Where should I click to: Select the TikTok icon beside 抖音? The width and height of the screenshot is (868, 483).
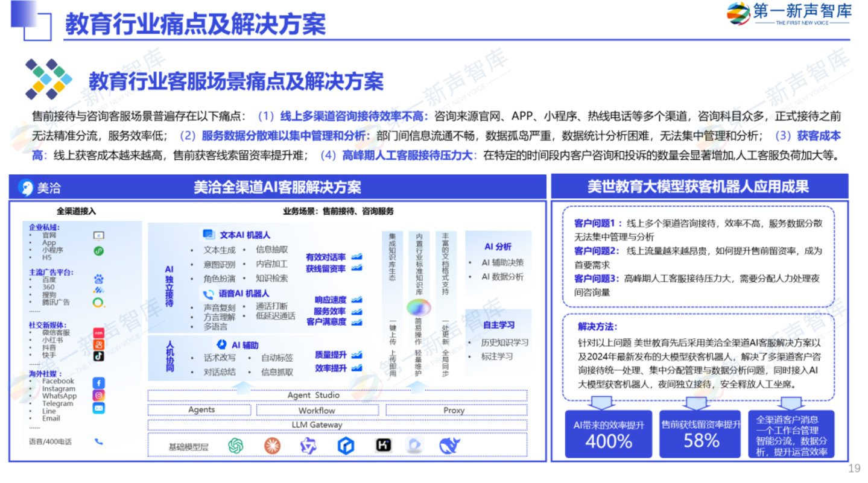click(98, 356)
